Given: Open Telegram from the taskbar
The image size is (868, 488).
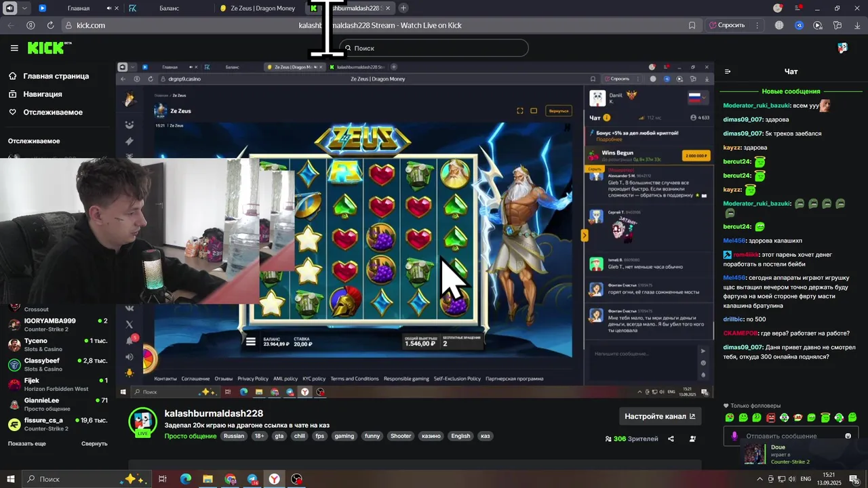Looking at the screenshot, I should pos(252,479).
